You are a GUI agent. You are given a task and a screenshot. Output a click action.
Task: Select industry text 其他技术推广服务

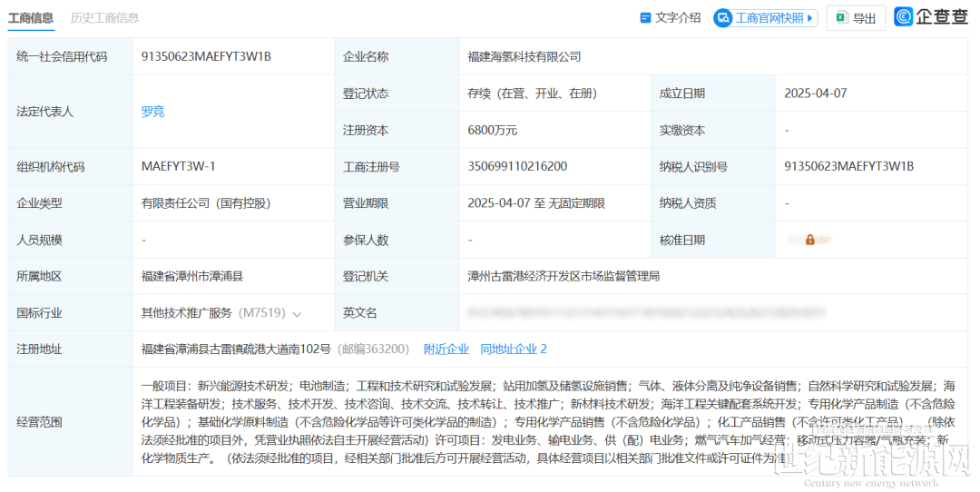point(186,312)
